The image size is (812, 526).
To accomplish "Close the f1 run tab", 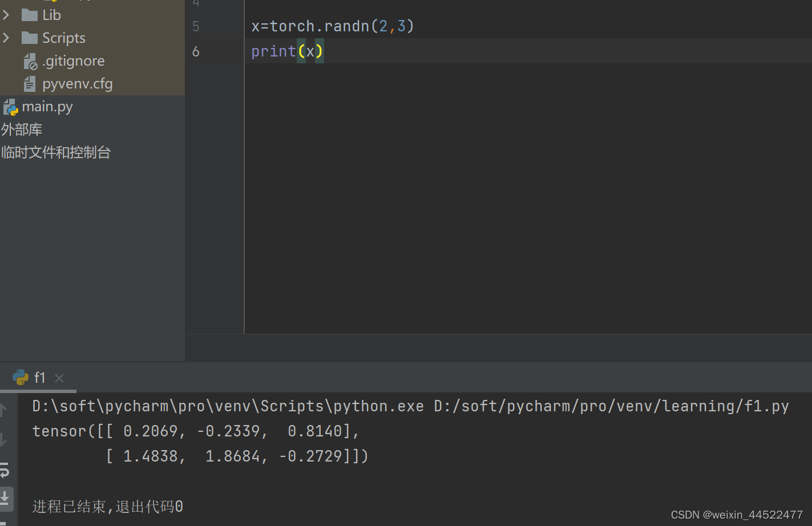I will click(59, 378).
